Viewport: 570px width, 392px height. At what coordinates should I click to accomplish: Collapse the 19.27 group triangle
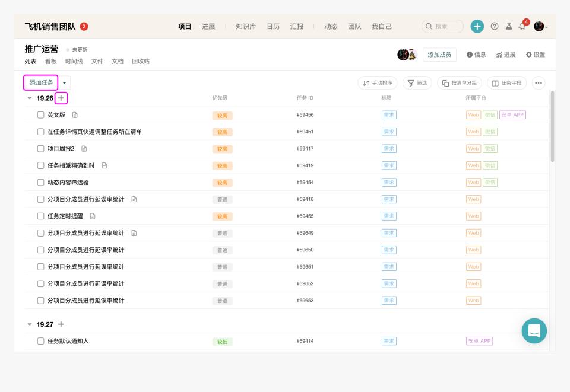click(x=30, y=324)
